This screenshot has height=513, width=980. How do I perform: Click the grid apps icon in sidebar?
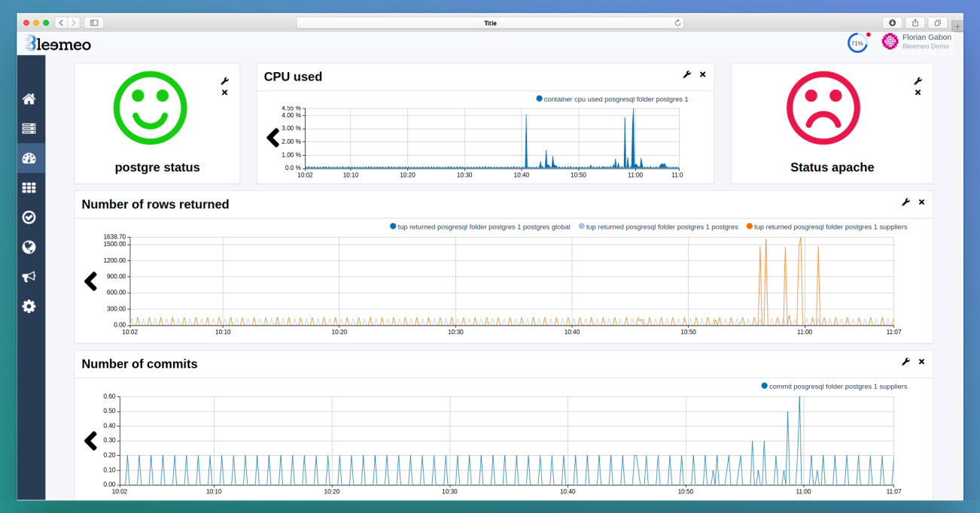point(29,187)
